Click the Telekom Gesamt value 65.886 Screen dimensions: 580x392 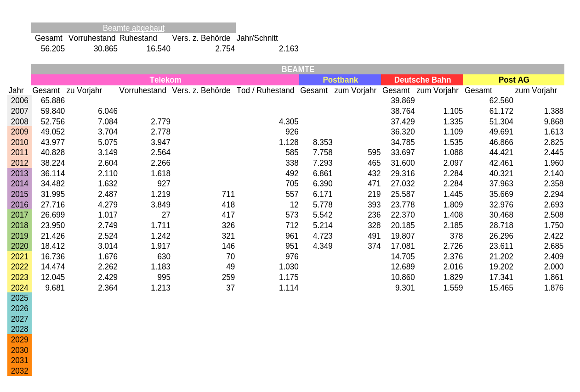pyautogui.click(x=53, y=101)
